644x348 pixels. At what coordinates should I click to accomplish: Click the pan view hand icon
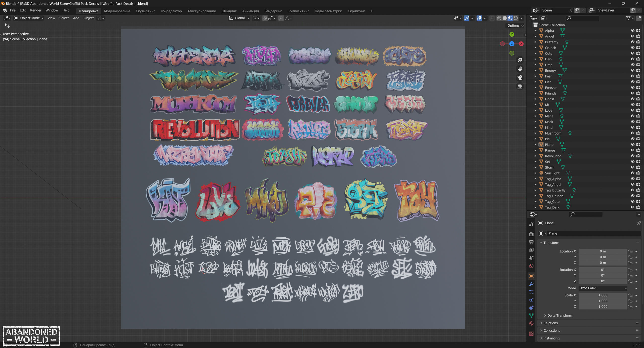coord(520,69)
